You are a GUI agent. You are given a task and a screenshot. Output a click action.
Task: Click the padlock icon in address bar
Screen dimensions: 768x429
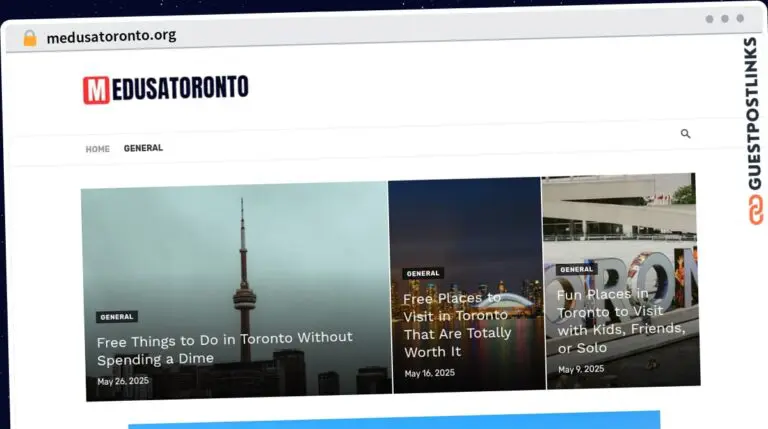coord(30,38)
